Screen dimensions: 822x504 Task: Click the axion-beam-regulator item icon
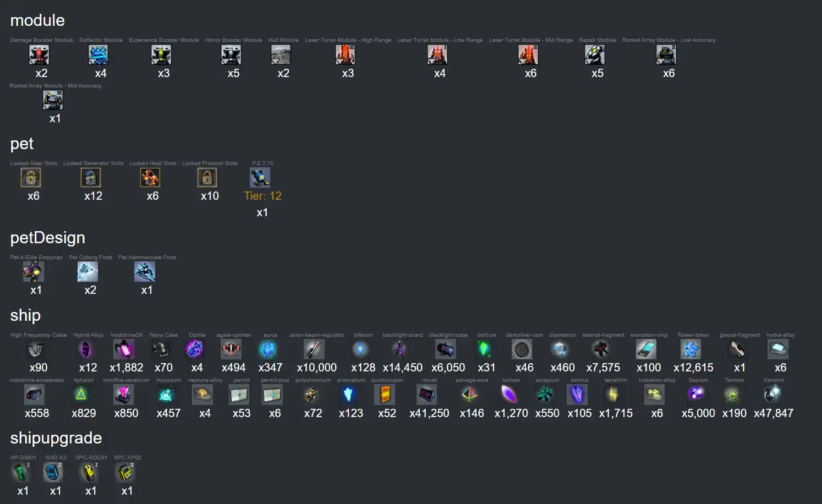point(314,349)
